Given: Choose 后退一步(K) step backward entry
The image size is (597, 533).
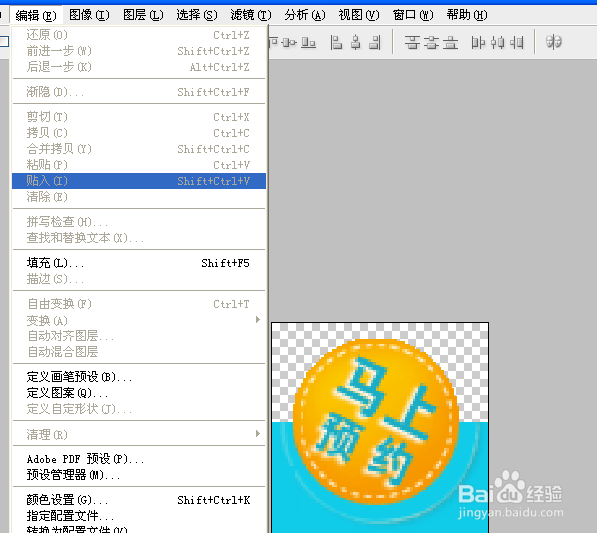Looking at the screenshot, I should click(139, 67).
